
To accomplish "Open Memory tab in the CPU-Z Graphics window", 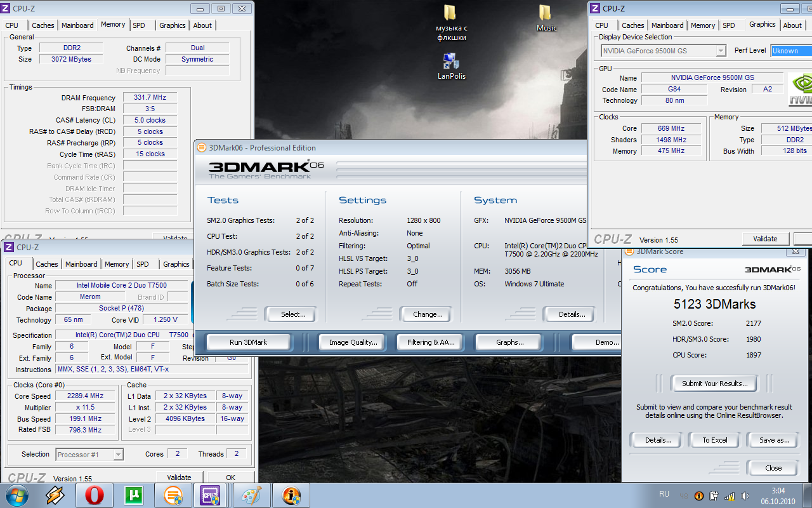I will click(703, 25).
